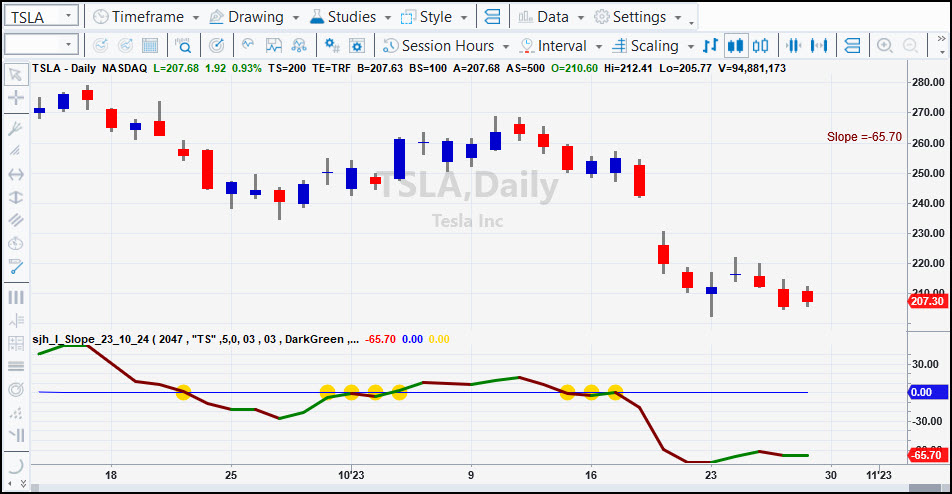The width and height of the screenshot is (952, 494).
Task: Open the gear with hash settings icon
Action: pyautogui.click(x=332, y=46)
